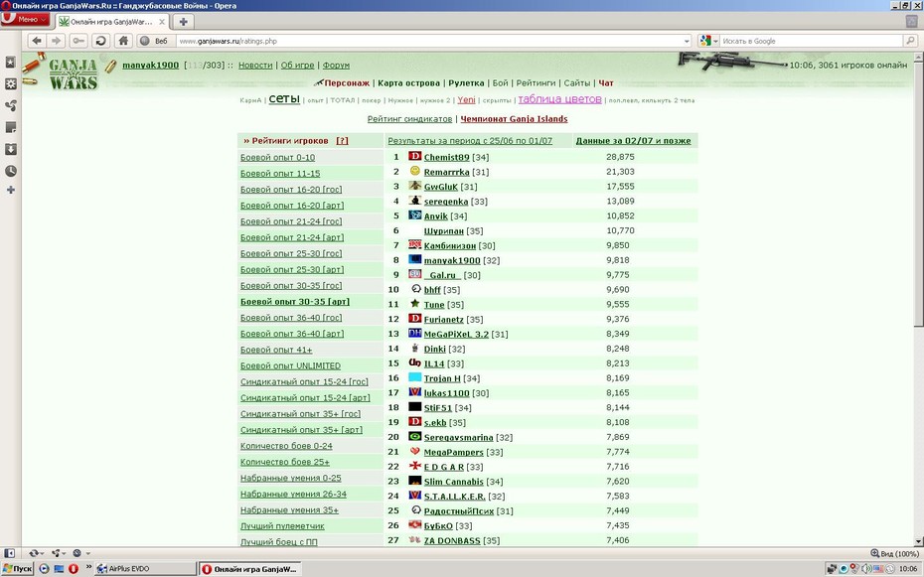Open sidebar History clock panel
The image size is (924, 577).
coord(11,171)
